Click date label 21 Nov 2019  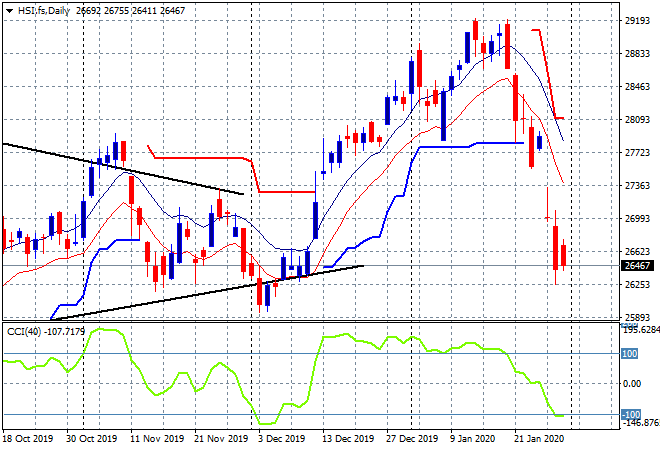[x=221, y=439]
